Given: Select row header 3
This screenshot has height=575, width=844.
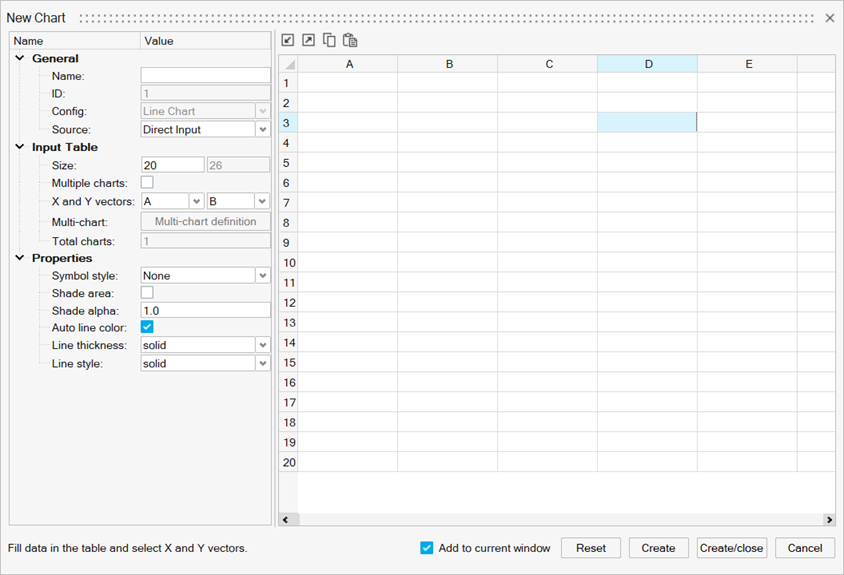Looking at the screenshot, I should coord(289,123).
